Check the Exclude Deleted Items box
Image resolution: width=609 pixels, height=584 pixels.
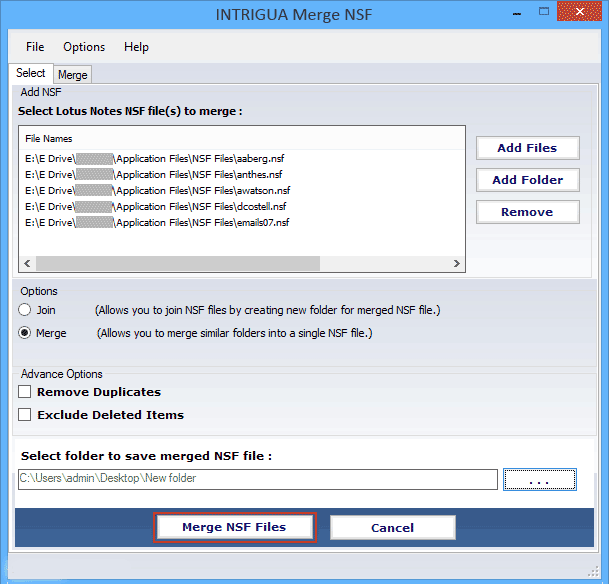pyautogui.click(x=26, y=414)
